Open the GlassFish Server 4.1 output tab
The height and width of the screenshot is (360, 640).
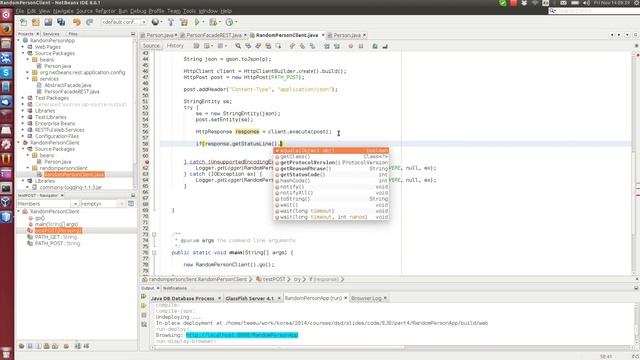coord(249,298)
